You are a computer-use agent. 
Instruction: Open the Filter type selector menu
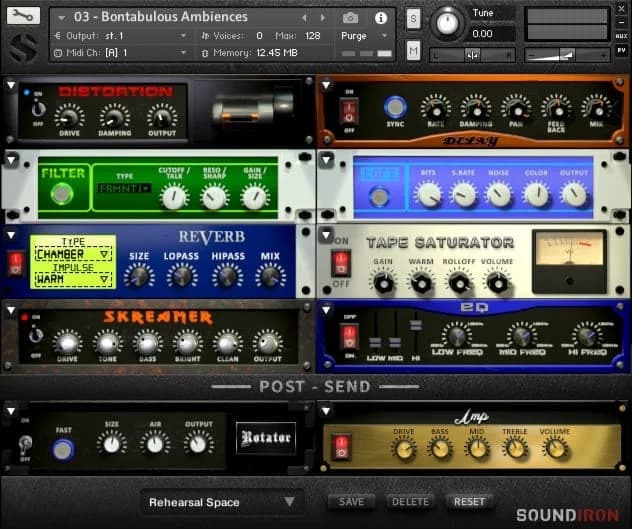tap(124, 188)
